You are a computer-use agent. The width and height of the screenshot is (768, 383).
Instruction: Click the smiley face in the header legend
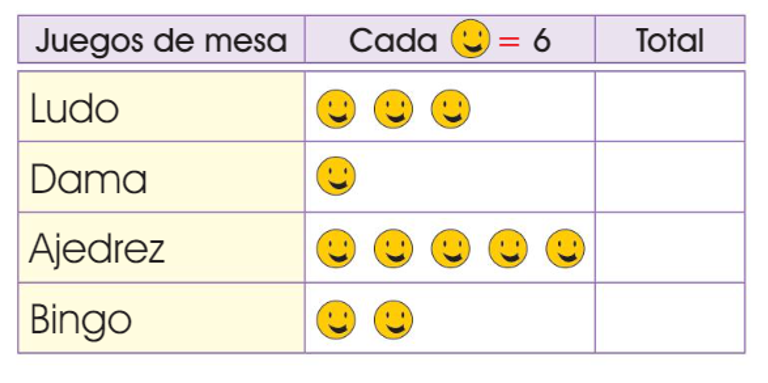click(470, 39)
